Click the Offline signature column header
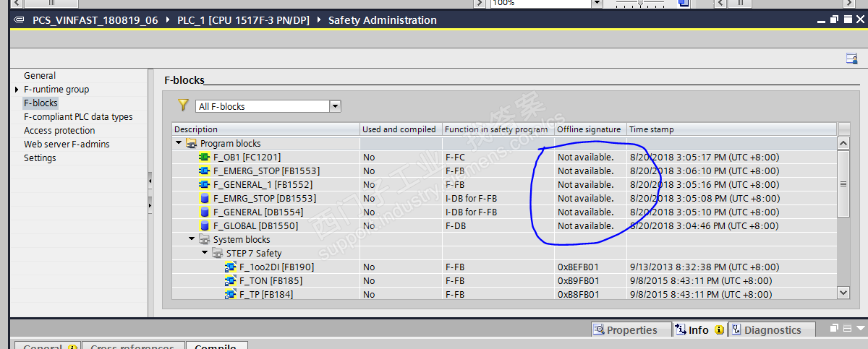868x349 pixels. [590, 129]
